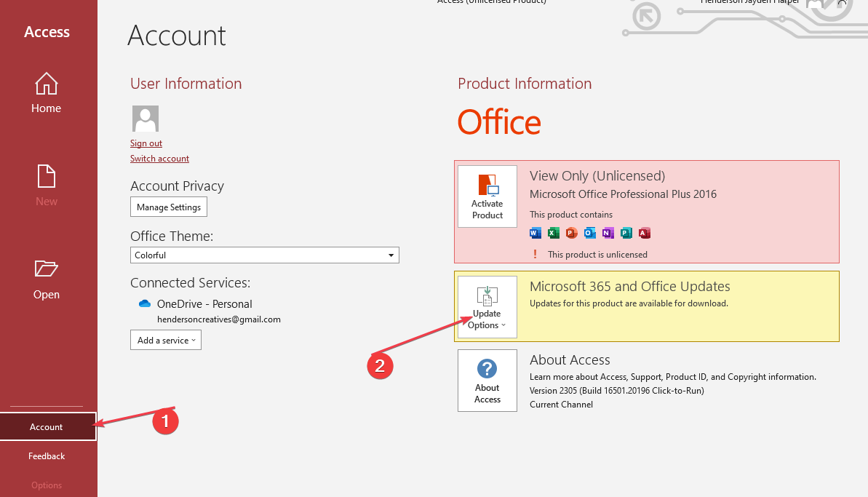Open the Add a service dropdown
The height and width of the screenshot is (497, 868).
point(166,341)
